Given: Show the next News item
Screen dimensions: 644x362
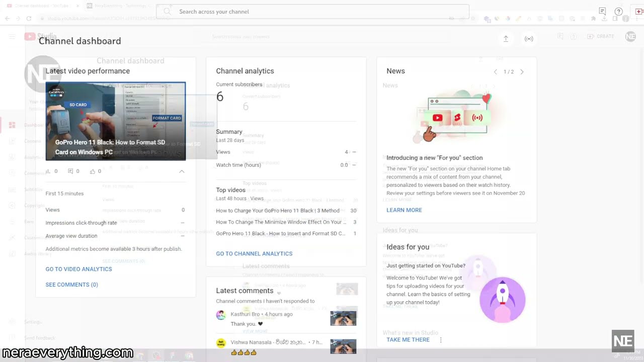Looking at the screenshot, I should (522, 72).
